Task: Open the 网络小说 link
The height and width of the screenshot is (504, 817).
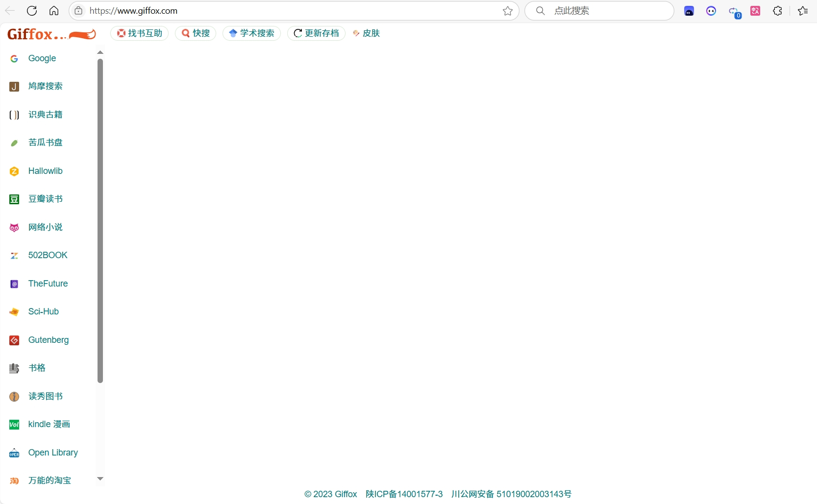Action: pyautogui.click(x=46, y=227)
